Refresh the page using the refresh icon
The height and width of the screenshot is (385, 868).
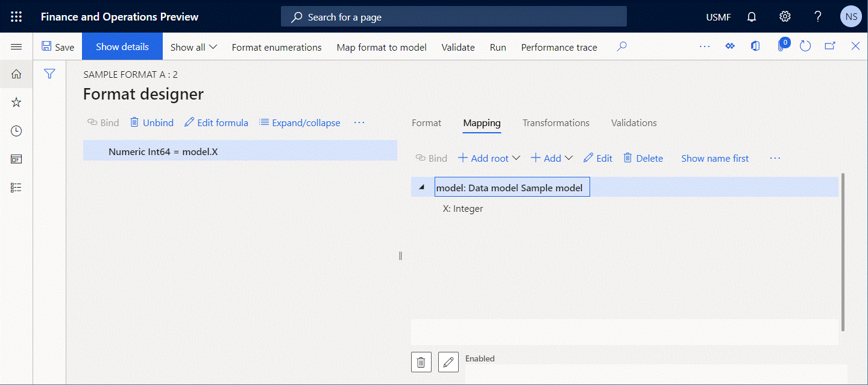806,45
